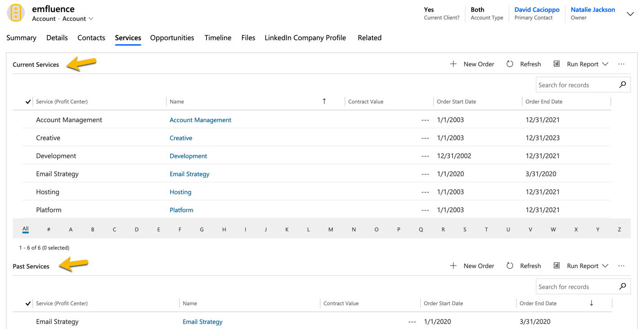Open the more options ellipsis in Current Services
This screenshot has width=644, height=329.
click(x=621, y=64)
